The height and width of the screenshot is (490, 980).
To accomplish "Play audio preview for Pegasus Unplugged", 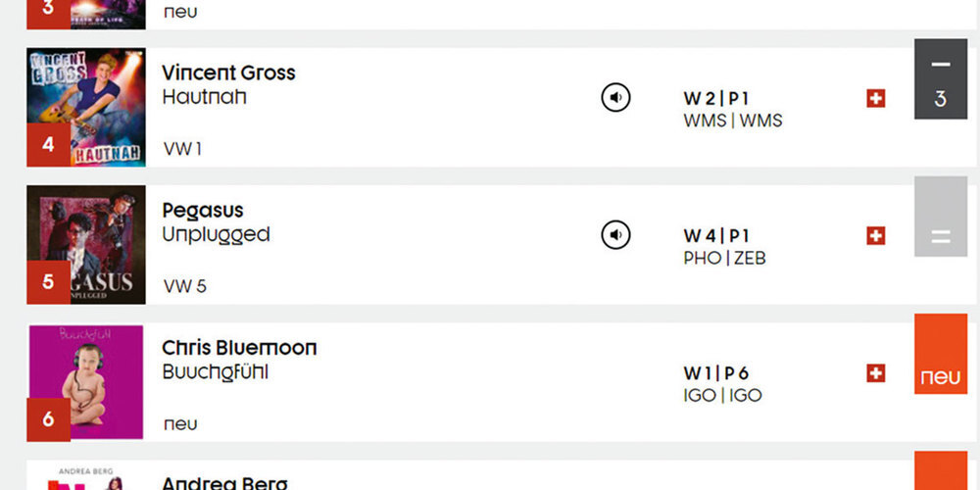I will tap(615, 234).
